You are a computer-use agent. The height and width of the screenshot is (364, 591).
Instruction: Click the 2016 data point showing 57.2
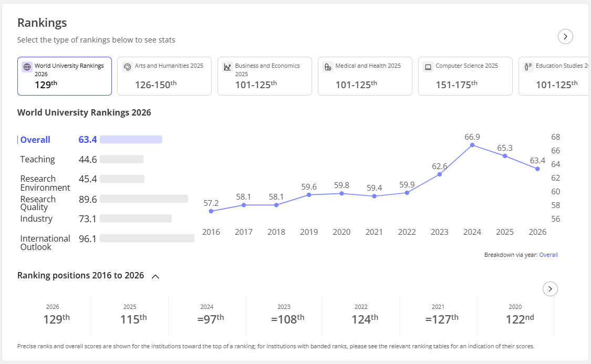[211, 211]
